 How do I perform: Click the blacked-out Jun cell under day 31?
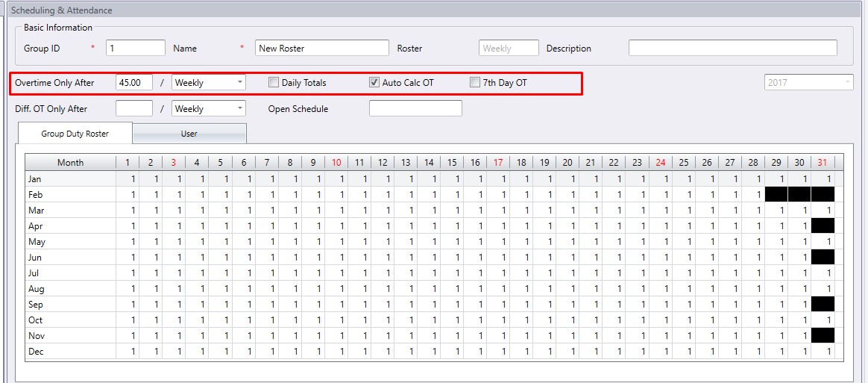coord(823,257)
